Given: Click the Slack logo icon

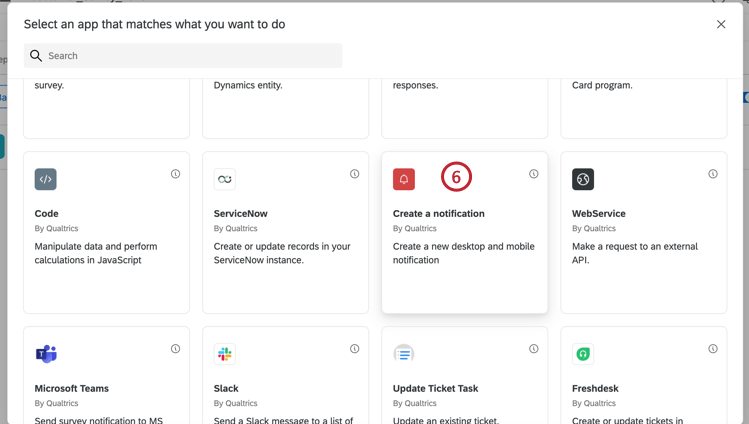Looking at the screenshot, I should coord(225,354).
